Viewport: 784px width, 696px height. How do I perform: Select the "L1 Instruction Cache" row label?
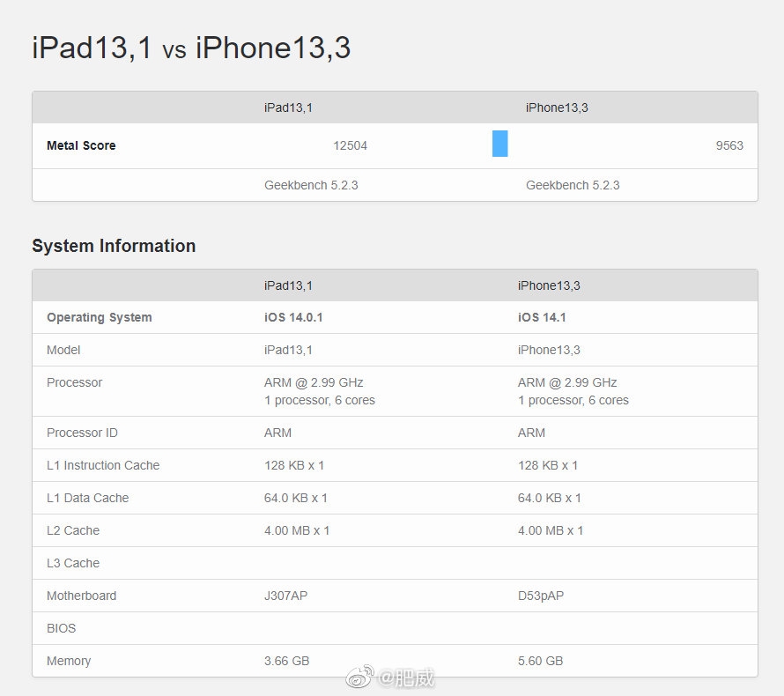(103, 465)
